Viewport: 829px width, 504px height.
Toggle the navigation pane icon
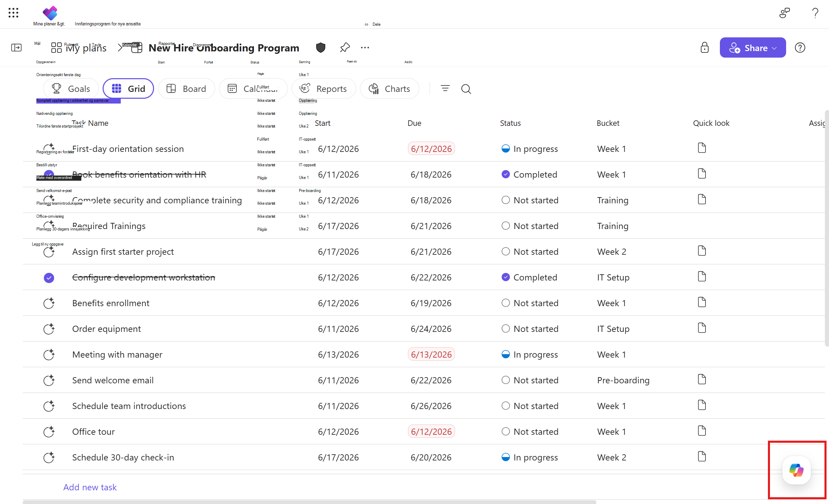16,48
